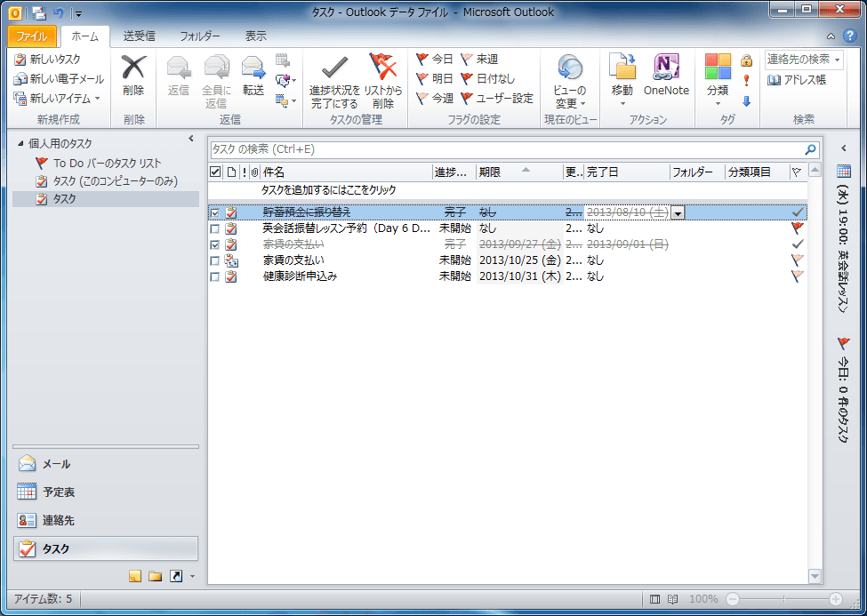867x616 pixels.
Task: Click the reading view icon in status bar
Action: 672,599
